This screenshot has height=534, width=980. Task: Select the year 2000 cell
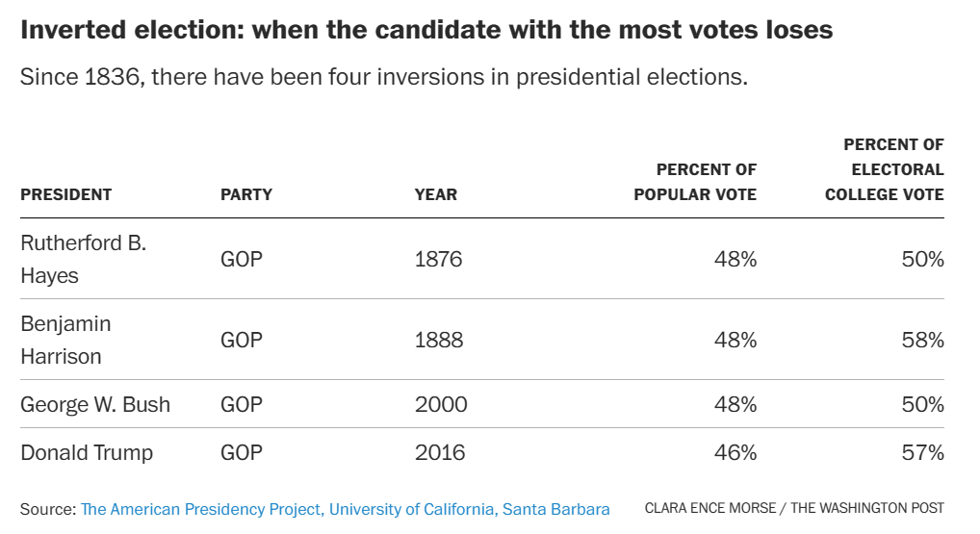pyautogui.click(x=441, y=404)
